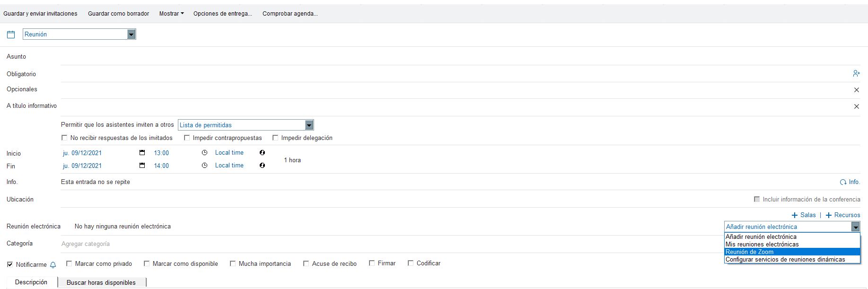The image size is (868, 289).
Task: Remove the Opcionales field with its X icon
Action: click(x=856, y=90)
